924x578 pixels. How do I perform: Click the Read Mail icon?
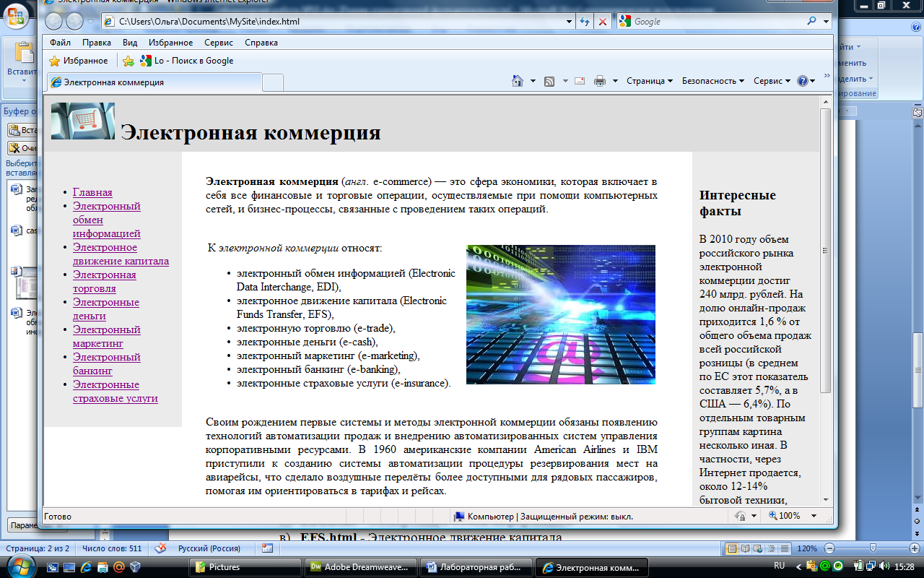click(579, 81)
